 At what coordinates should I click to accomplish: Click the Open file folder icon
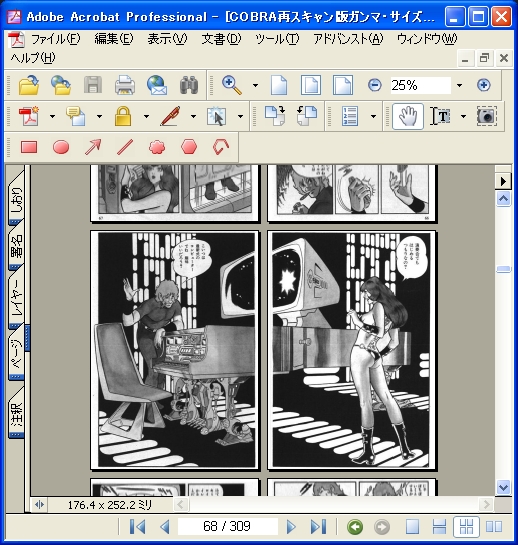pyautogui.click(x=29, y=85)
